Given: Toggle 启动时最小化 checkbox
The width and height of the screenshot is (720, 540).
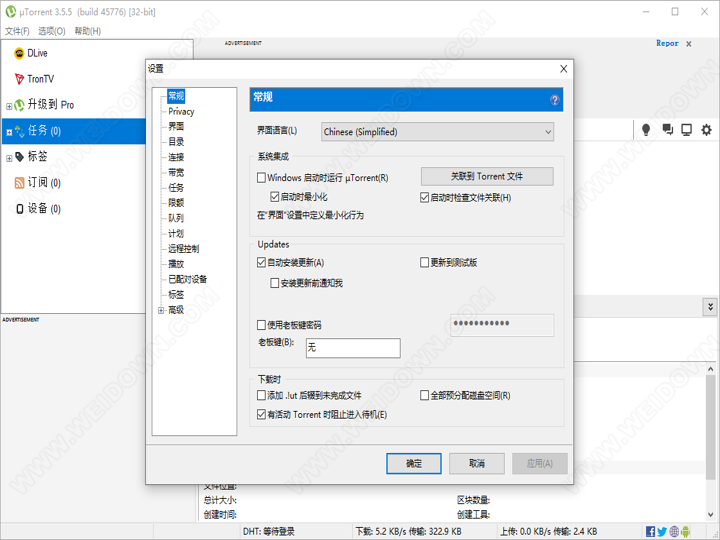Looking at the screenshot, I should [x=275, y=197].
